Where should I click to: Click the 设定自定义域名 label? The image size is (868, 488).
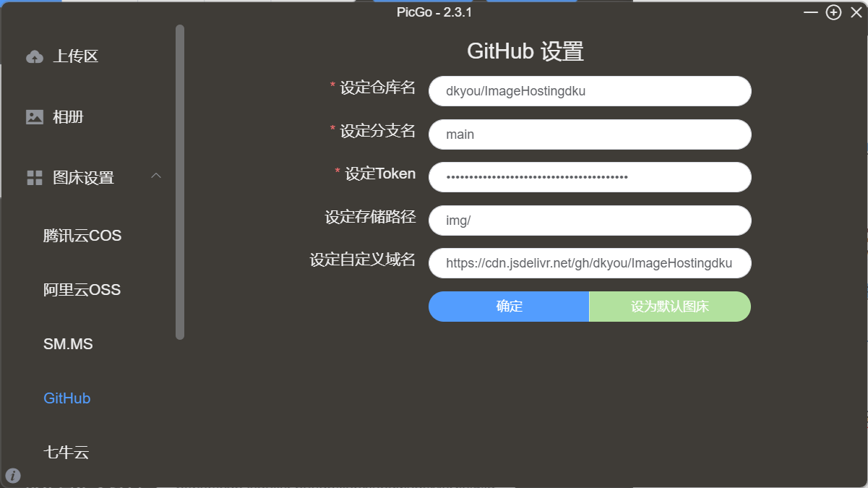(x=363, y=260)
